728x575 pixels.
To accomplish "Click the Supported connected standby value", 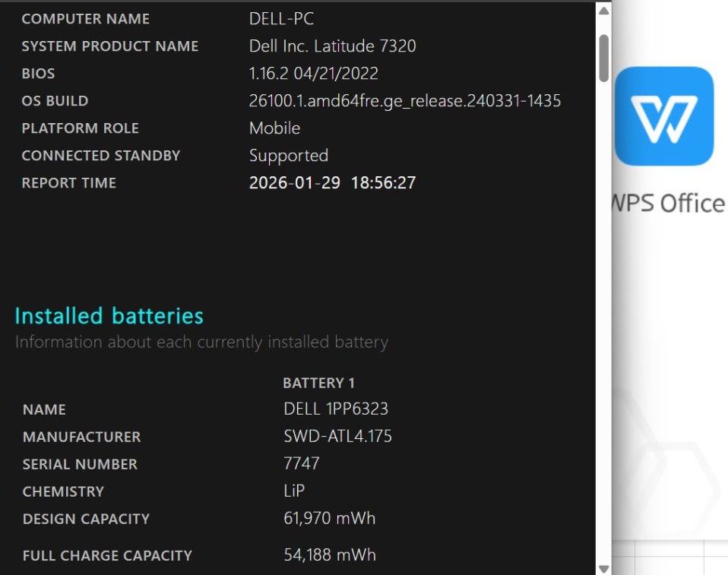I will 288,155.
